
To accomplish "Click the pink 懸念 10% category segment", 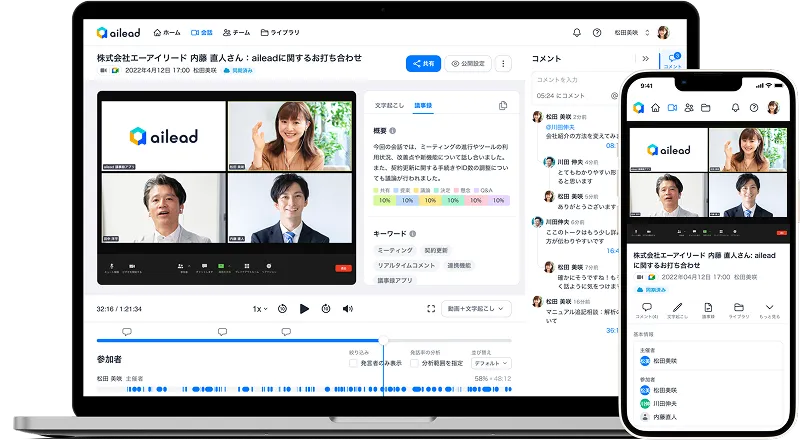I will [x=476, y=200].
